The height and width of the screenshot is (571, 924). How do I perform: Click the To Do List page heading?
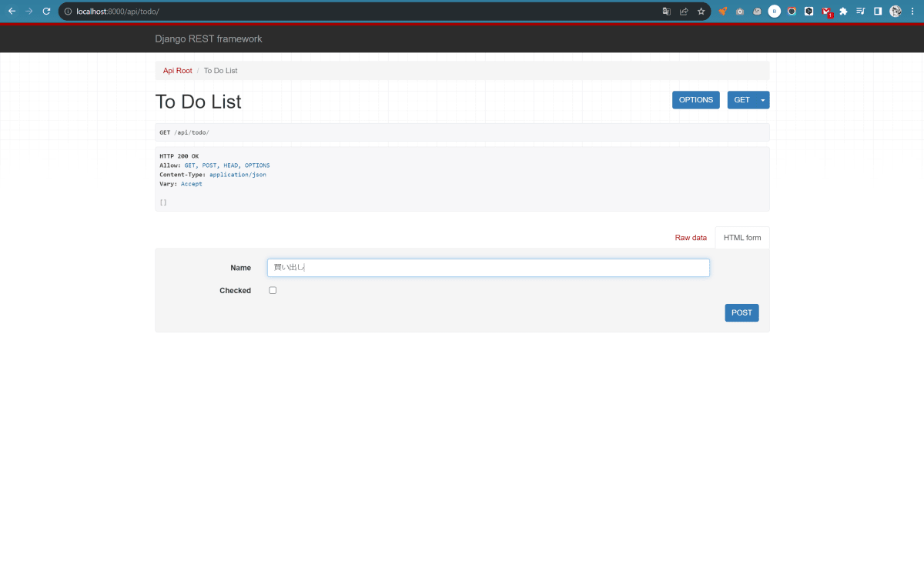[x=199, y=102]
